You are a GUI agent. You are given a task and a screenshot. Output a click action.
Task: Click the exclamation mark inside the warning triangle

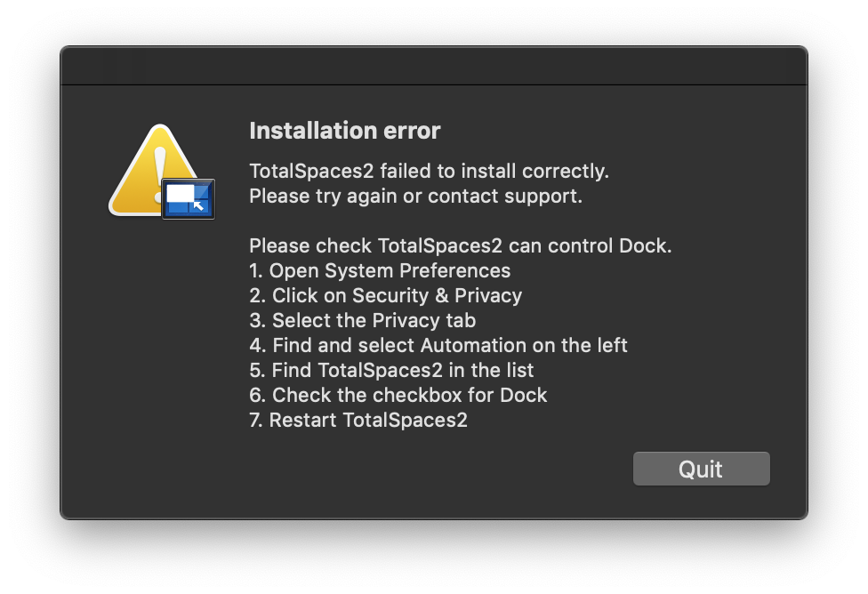click(158, 169)
